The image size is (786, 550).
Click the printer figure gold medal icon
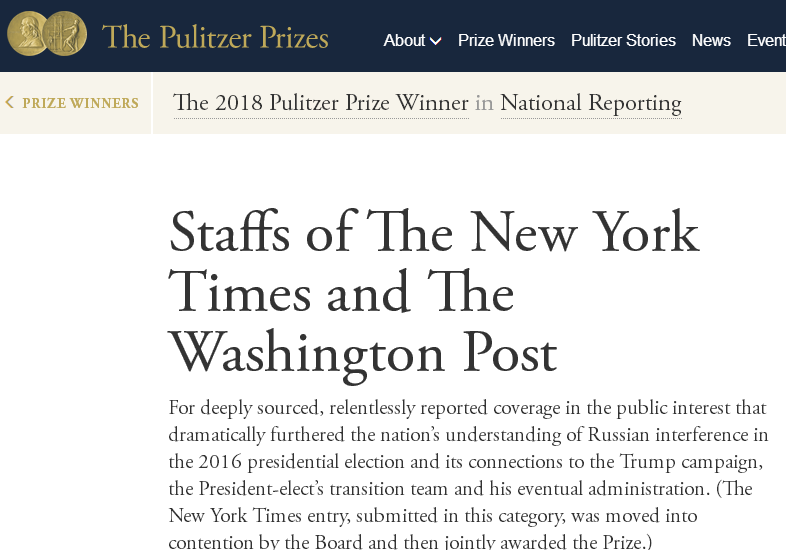(65, 34)
